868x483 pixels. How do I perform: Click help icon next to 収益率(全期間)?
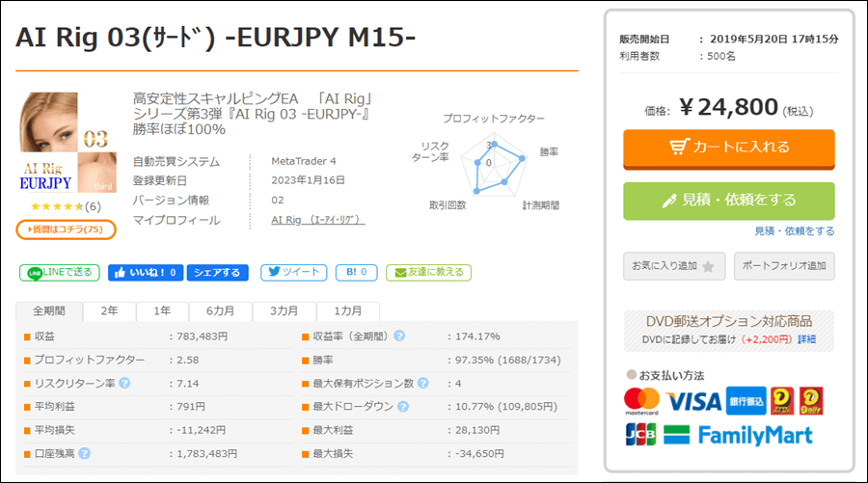[x=399, y=335]
